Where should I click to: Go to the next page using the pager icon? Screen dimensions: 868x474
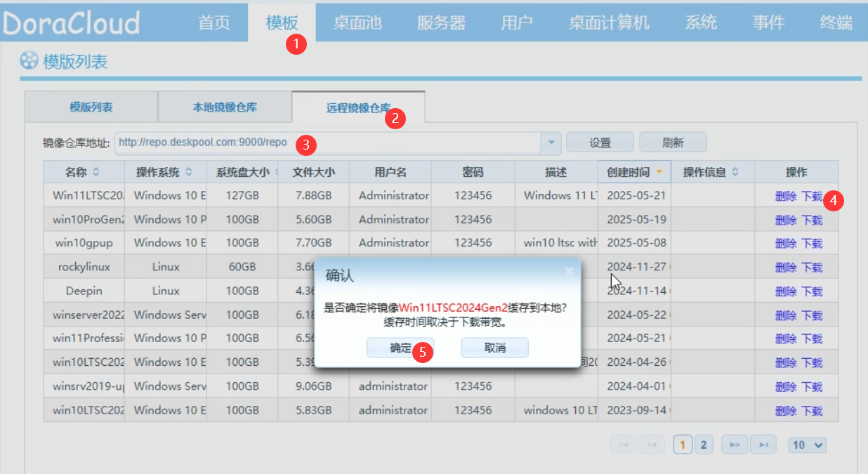[735, 445]
